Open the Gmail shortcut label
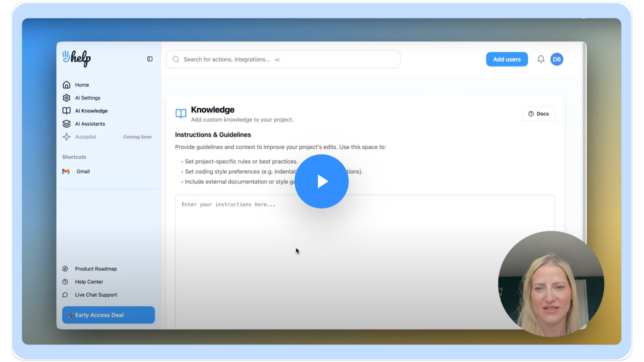Image resolution: width=644 pixels, height=362 pixels. point(83,171)
